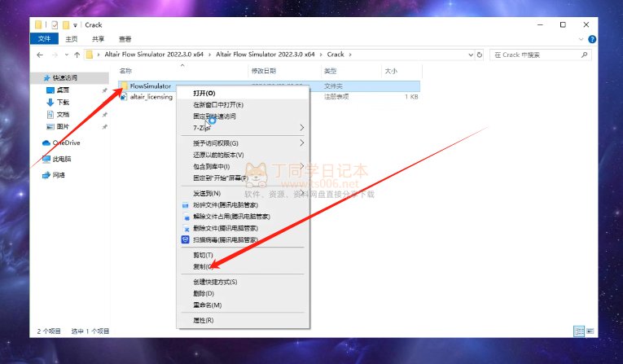This screenshot has width=623, height=364.
Task: Open the 文件 ribbon tab
Action: [x=44, y=39]
